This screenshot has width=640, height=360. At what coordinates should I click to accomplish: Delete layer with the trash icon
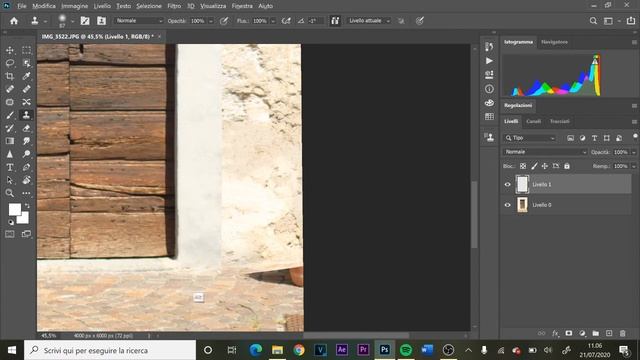click(x=622, y=333)
